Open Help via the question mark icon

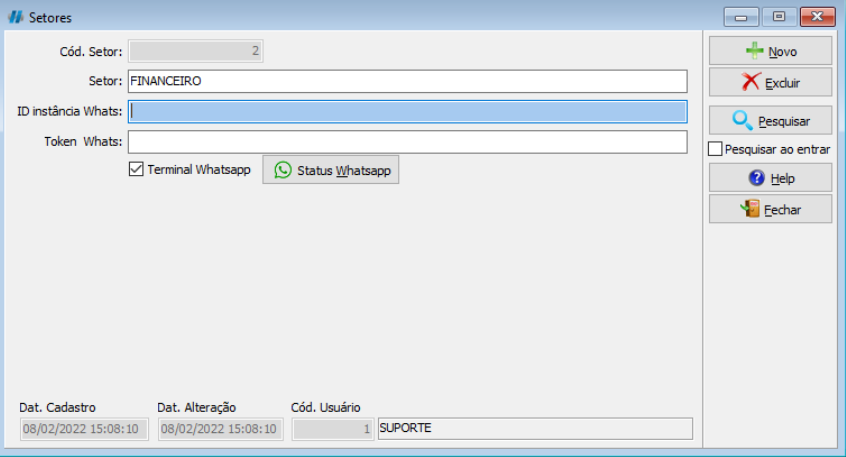pos(756,178)
